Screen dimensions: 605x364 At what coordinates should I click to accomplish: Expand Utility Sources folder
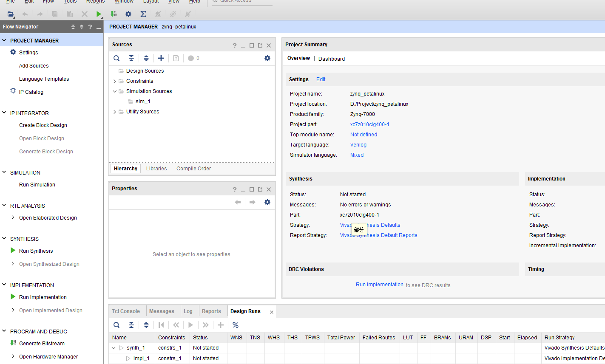pos(115,112)
